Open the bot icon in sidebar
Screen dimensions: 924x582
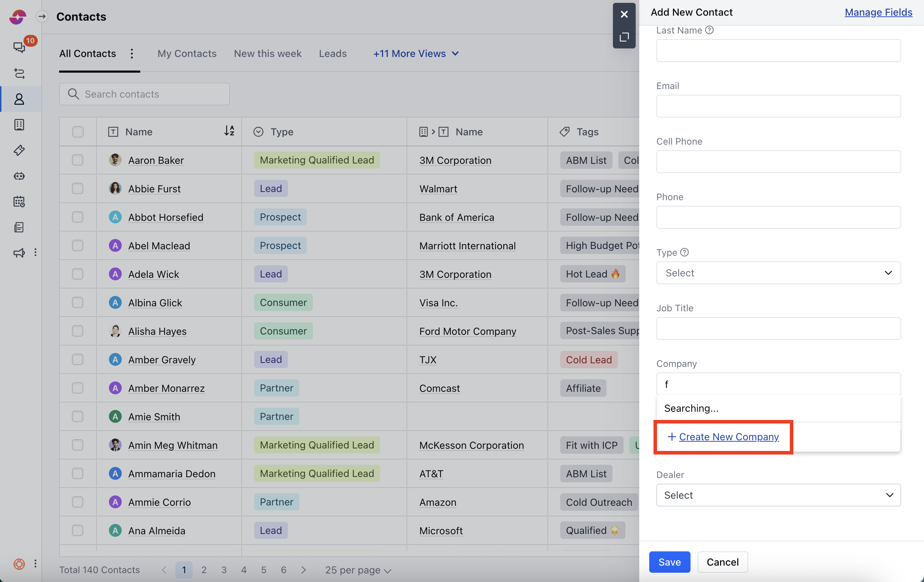[19, 176]
